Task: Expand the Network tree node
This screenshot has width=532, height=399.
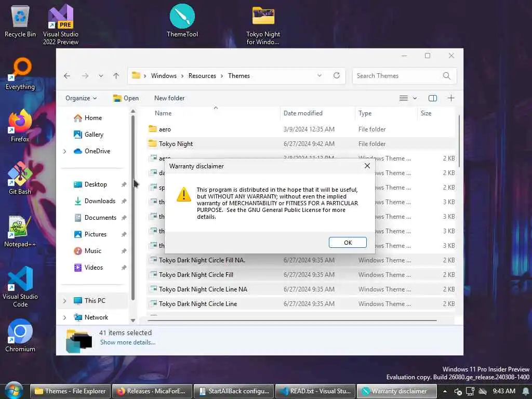Action: (64, 317)
